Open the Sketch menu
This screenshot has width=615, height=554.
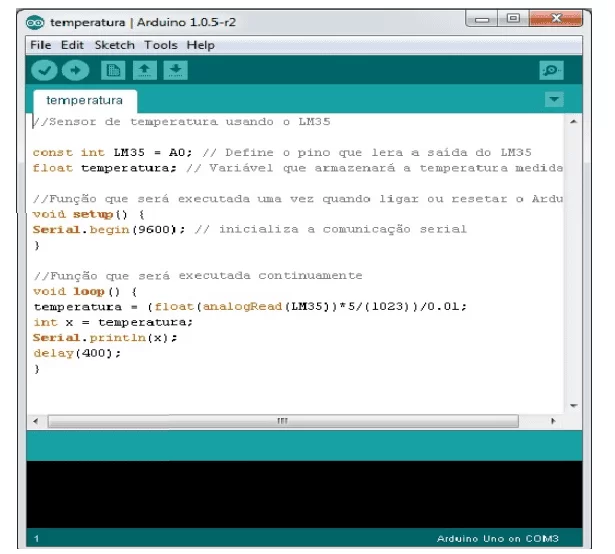pyautogui.click(x=115, y=45)
